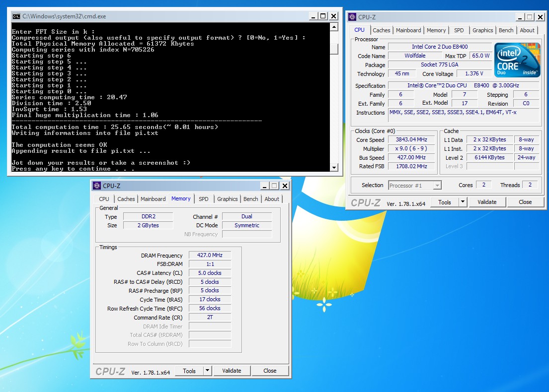Click the Intel Core 2 Duo logo
The width and height of the screenshot is (549, 392).
tap(517, 60)
